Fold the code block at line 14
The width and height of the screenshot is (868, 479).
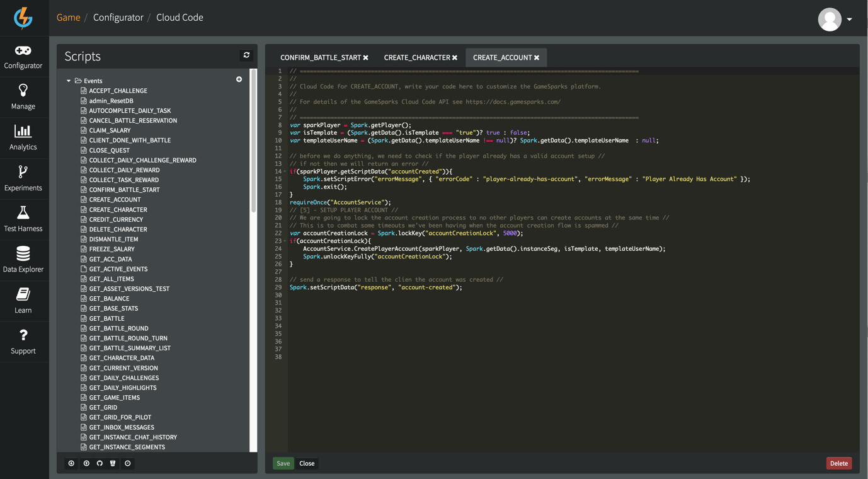pyautogui.click(x=285, y=171)
